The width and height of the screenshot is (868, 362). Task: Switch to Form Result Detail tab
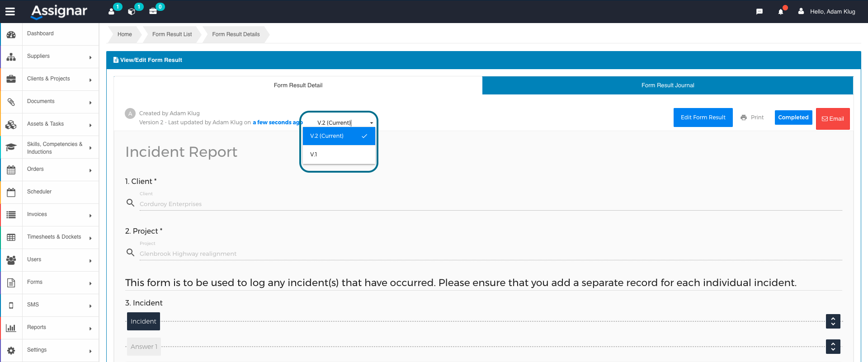pos(298,85)
